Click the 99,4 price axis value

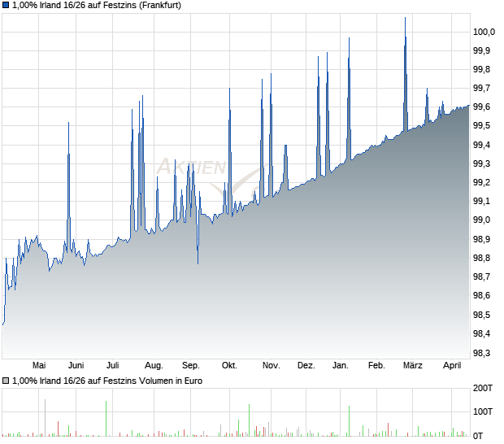pyautogui.click(x=482, y=145)
